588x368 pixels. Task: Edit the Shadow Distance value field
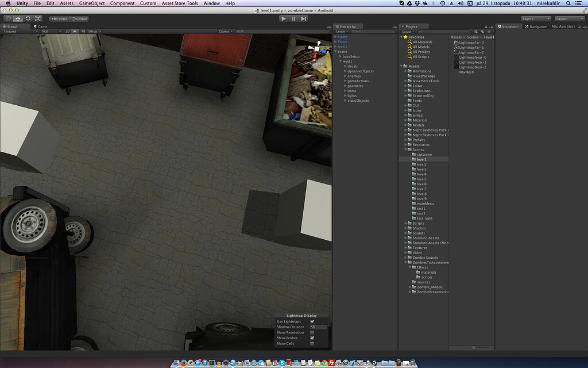pos(317,327)
